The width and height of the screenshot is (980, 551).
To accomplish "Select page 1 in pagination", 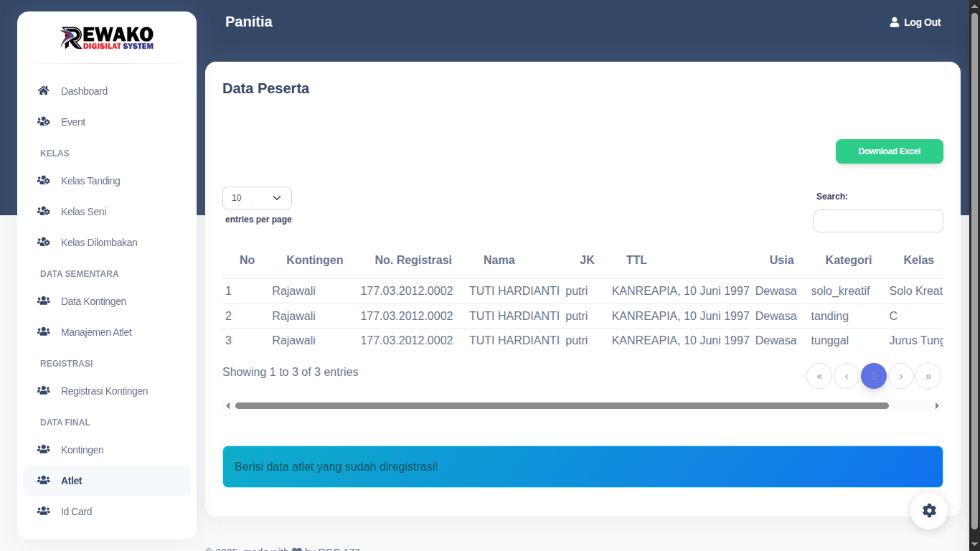I will point(874,376).
